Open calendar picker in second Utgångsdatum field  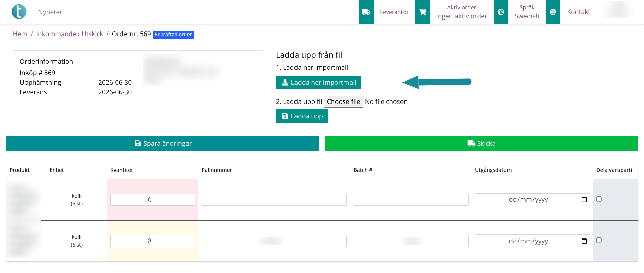584,241
